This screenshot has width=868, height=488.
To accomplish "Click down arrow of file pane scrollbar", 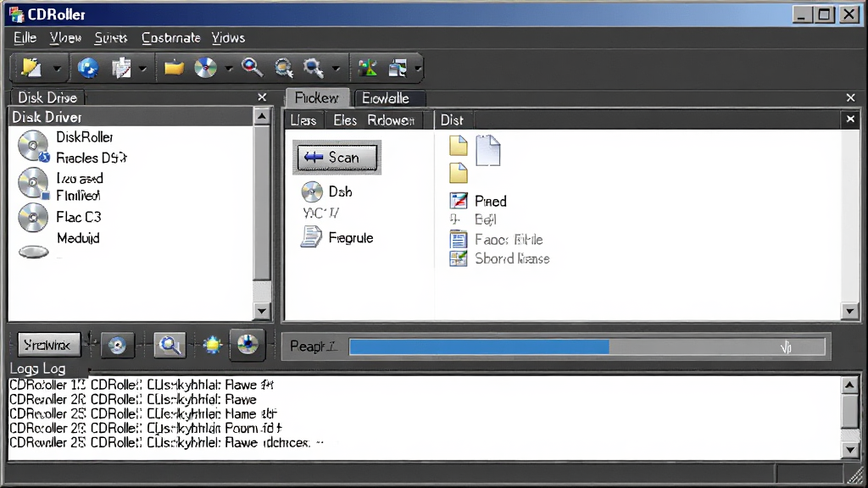I will coord(849,311).
